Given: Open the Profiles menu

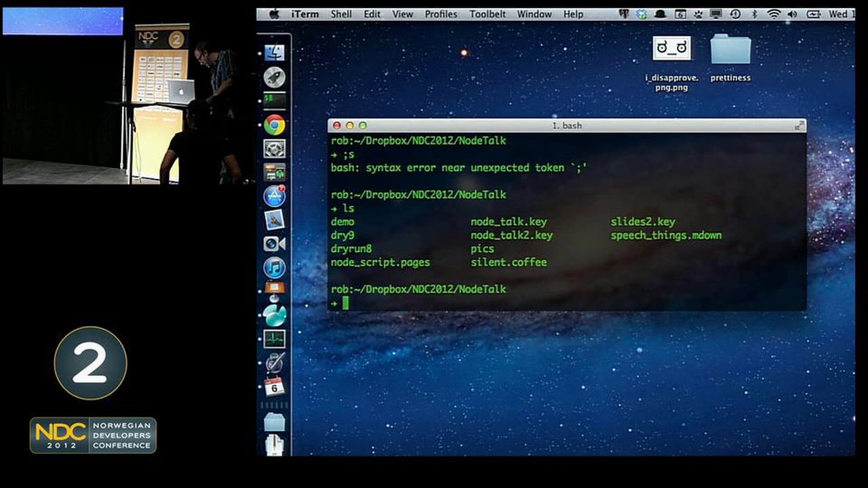Looking at the screenshot, I should coord(441,14).
